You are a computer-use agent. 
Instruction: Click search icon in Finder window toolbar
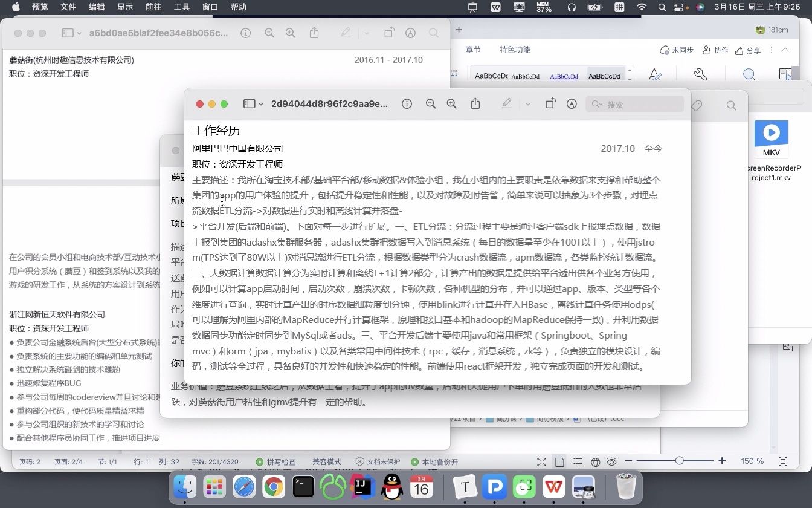[732, 105]
